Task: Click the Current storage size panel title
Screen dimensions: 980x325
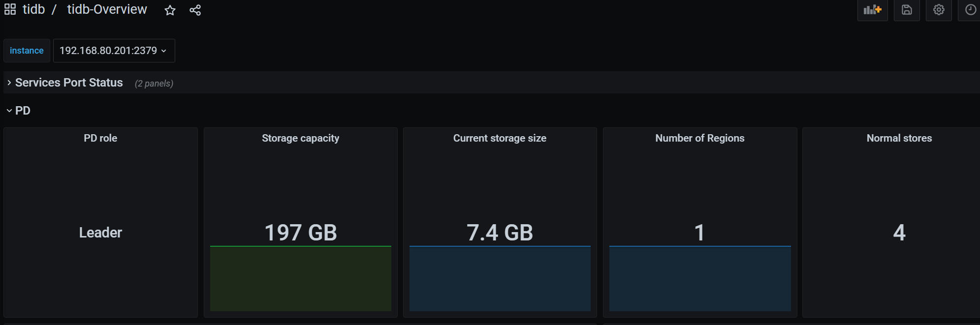Action: (x=500, y=138)
